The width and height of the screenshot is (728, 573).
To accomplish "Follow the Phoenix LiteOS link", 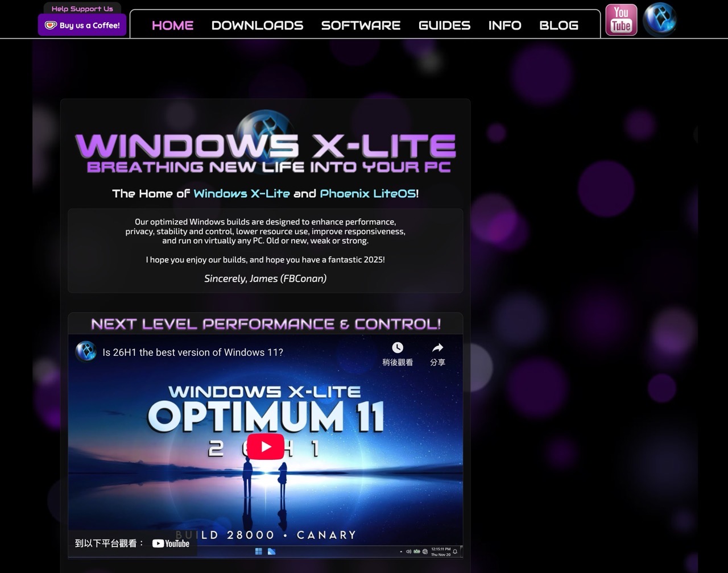I will click(x=367, y=194).
